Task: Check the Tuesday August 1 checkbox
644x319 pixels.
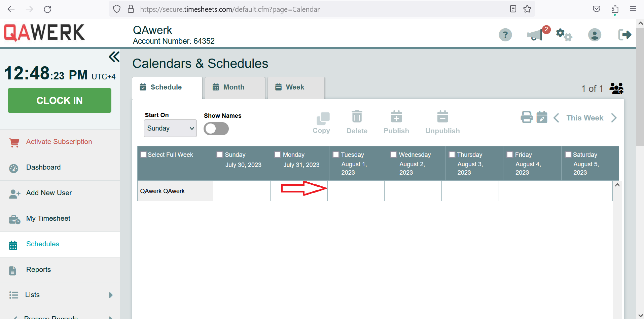Action: click(336, 155)
